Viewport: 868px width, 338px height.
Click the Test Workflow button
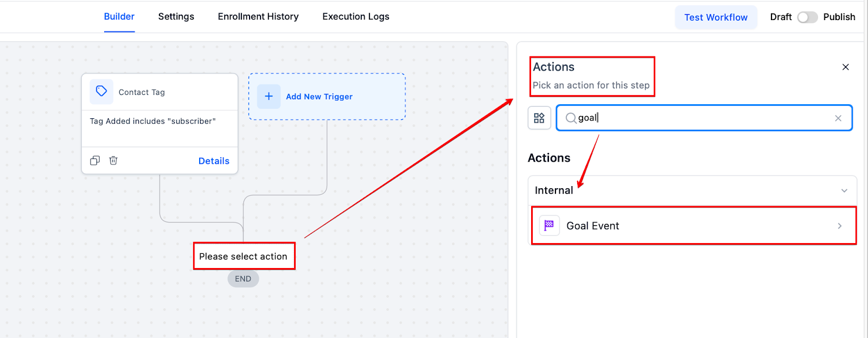(716, 17)
